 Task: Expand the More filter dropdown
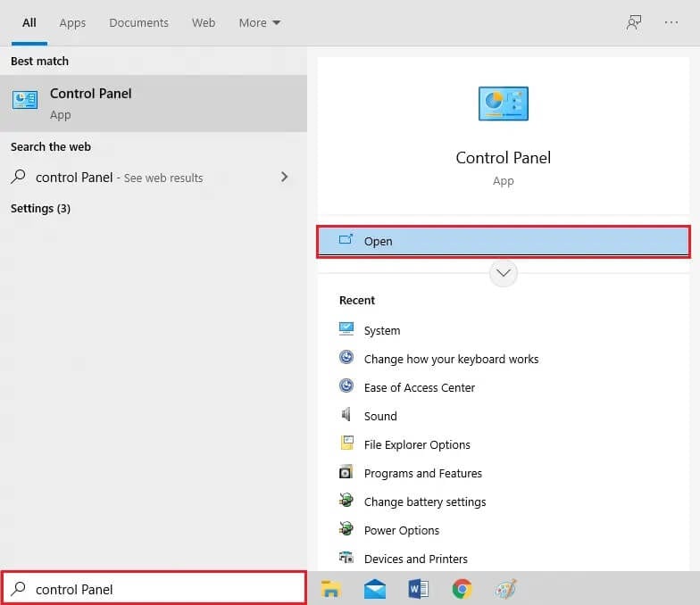coord(259,23)
